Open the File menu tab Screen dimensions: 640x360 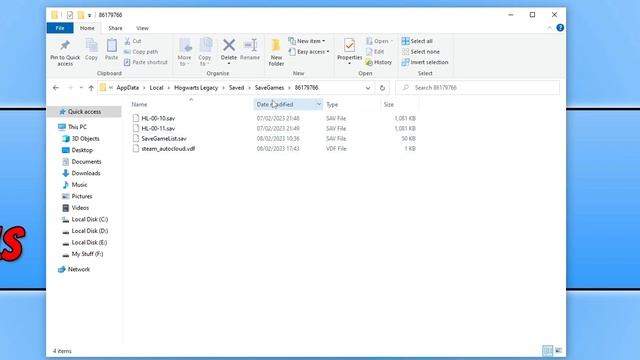point(60,28)
